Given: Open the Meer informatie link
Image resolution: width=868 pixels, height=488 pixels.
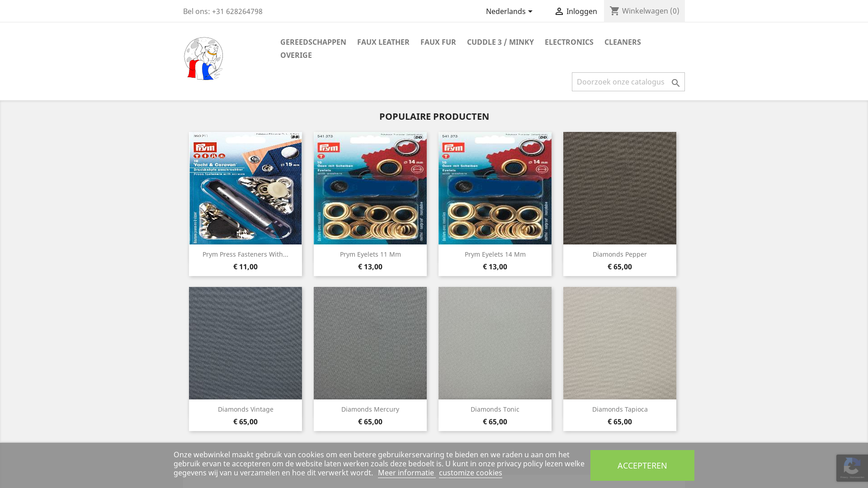Looking at the screenshot, I should pos(406,473).
